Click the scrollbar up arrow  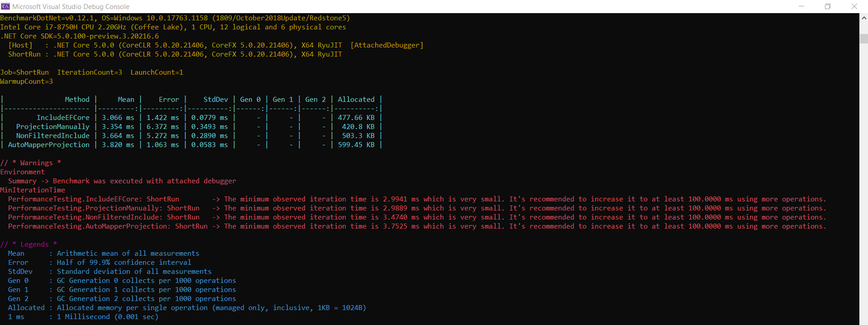863,18
